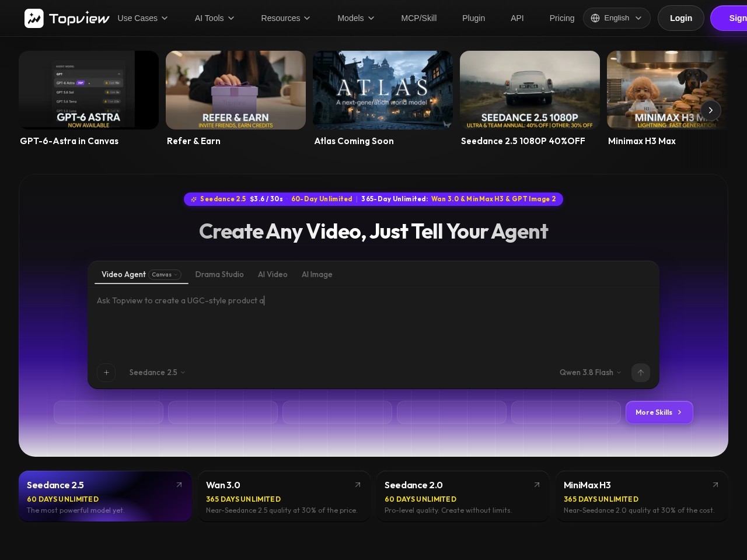Open the Atlas world model thumbnail
This screenshot has height=560, width=747.
point(383,90)
